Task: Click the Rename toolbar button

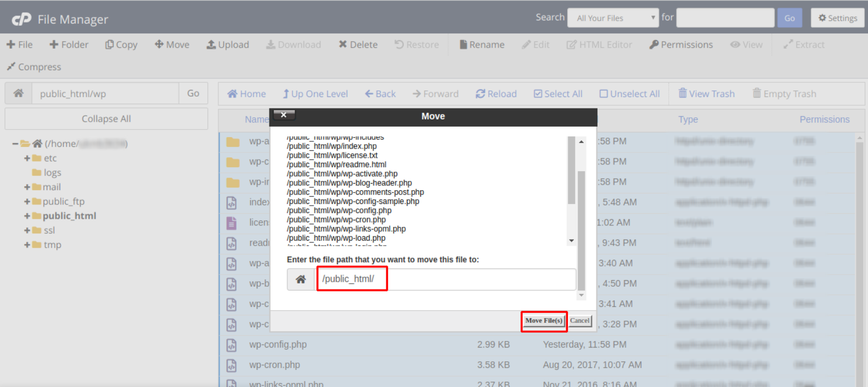Action: tap(482, 44)
